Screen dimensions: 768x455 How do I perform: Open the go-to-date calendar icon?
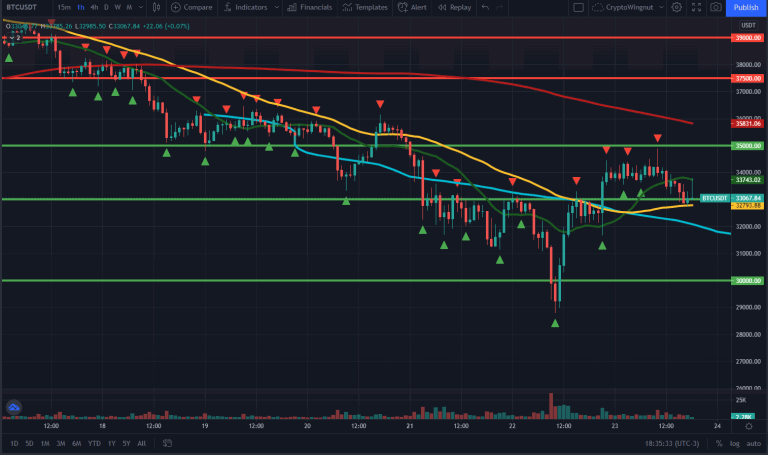(x=167, y=443)
